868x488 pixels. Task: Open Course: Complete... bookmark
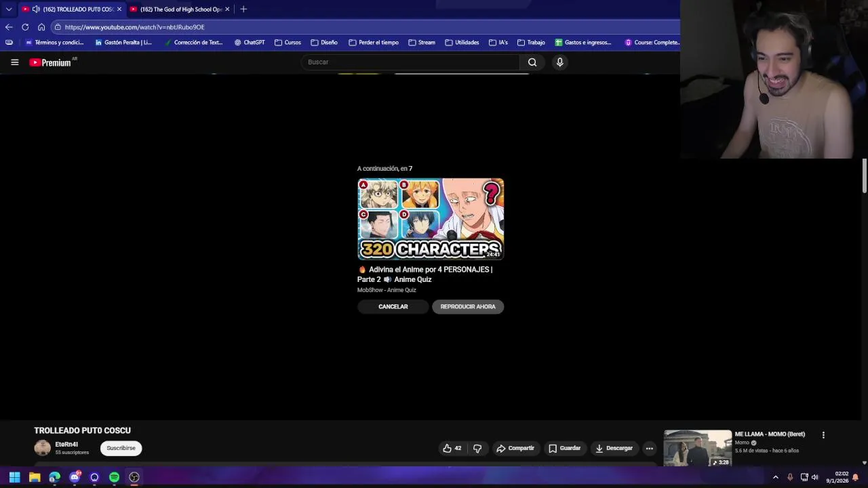pos(652,42)
